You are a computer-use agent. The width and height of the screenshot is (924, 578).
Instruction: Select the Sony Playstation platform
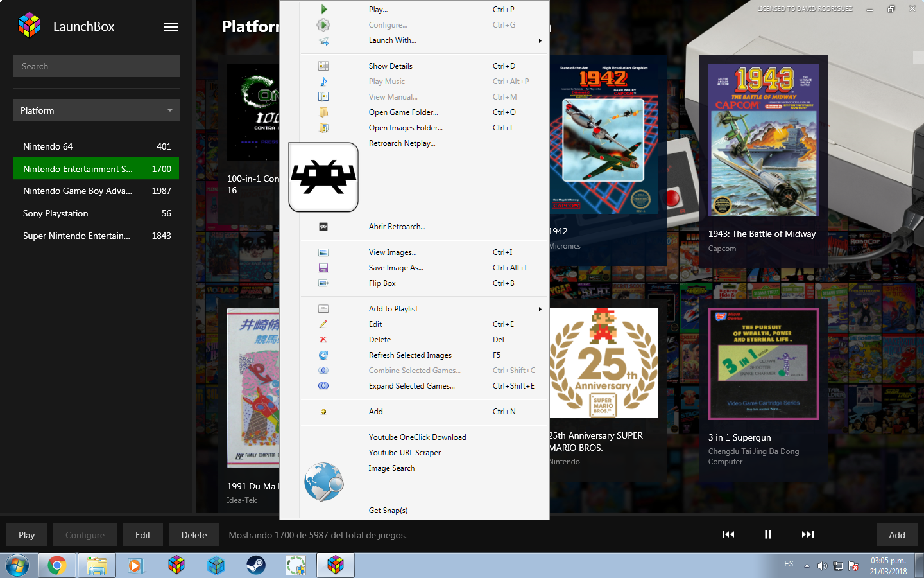click(x=96, y=213)
